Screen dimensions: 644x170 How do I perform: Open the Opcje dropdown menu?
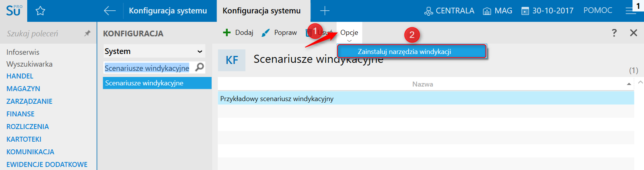349,33
